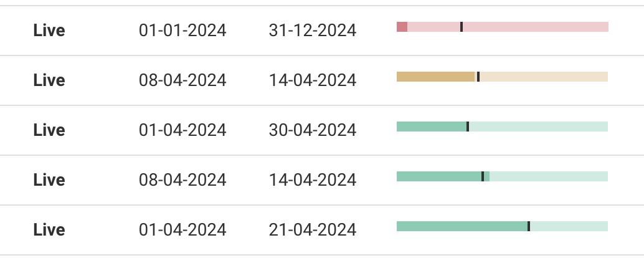This screenshot has width=644, height=263.
Task: Click the green progress bar ending 30-04-2024
Action: point(502,127)
